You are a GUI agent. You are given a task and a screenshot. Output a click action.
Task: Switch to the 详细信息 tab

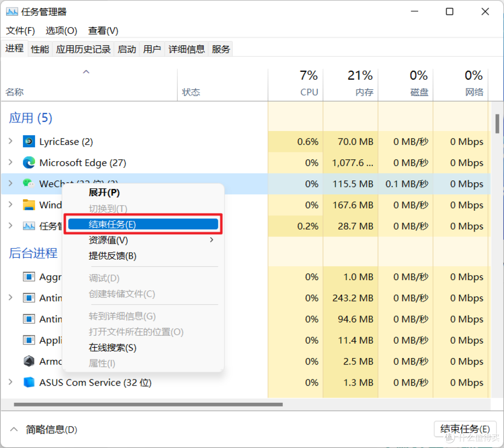click(x=186, y=49)
